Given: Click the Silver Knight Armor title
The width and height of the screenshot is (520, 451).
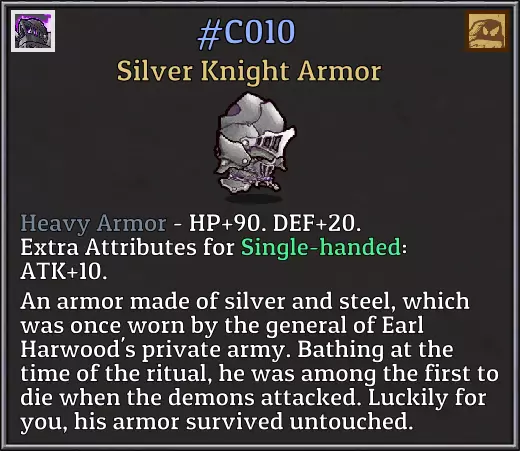Looking at the screenshot, I should click(249, 72).
